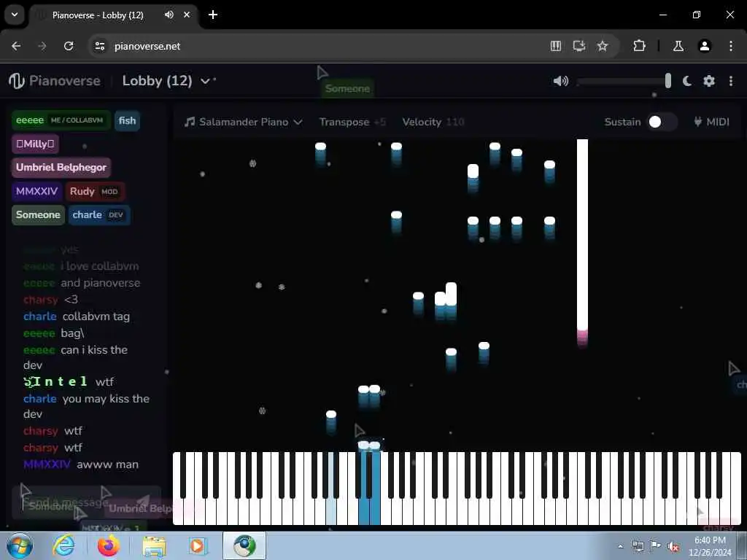Open the Windows Start button
747x560 pixels.
pyautogui.click(x=20, y=545)
